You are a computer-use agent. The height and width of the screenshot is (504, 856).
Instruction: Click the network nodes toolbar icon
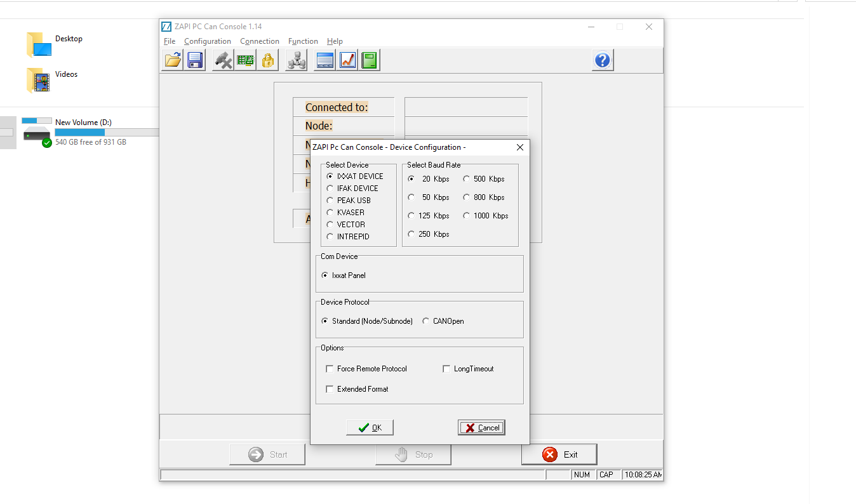(x=296, y=60)
